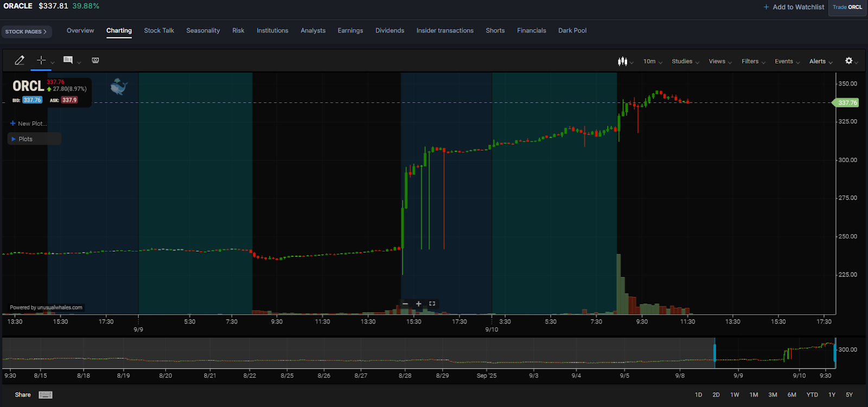Open the Events dropdown
This screenshot has height=407, width=868.
click(787, 61)
